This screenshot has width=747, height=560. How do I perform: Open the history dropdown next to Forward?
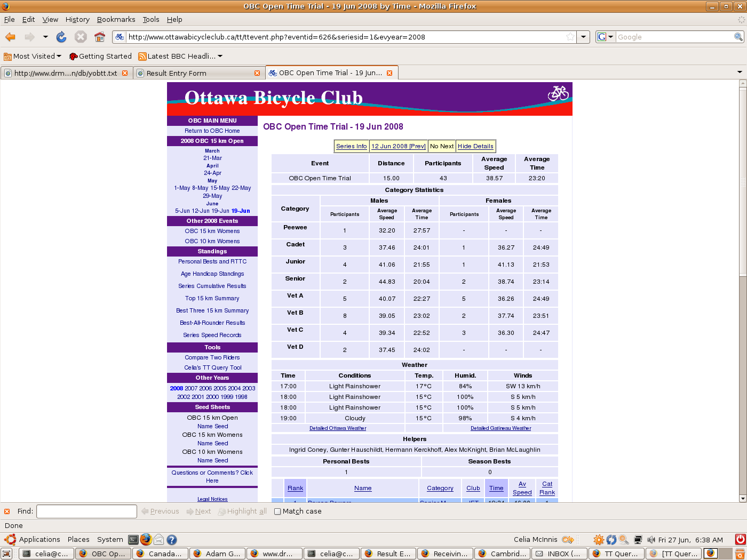(x=45, y=37)
